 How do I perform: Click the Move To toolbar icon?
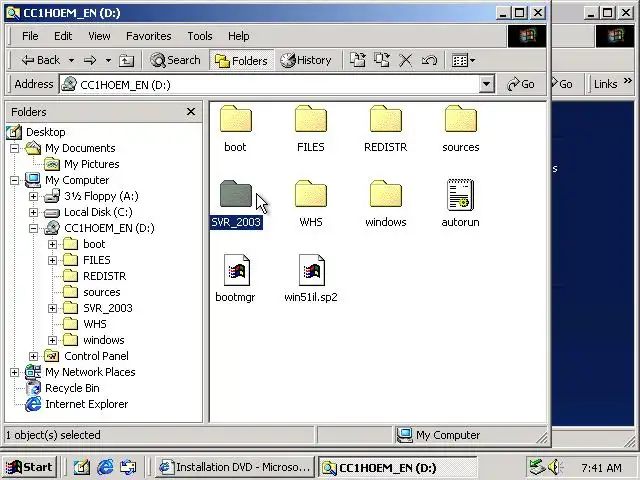coord(358,60)
